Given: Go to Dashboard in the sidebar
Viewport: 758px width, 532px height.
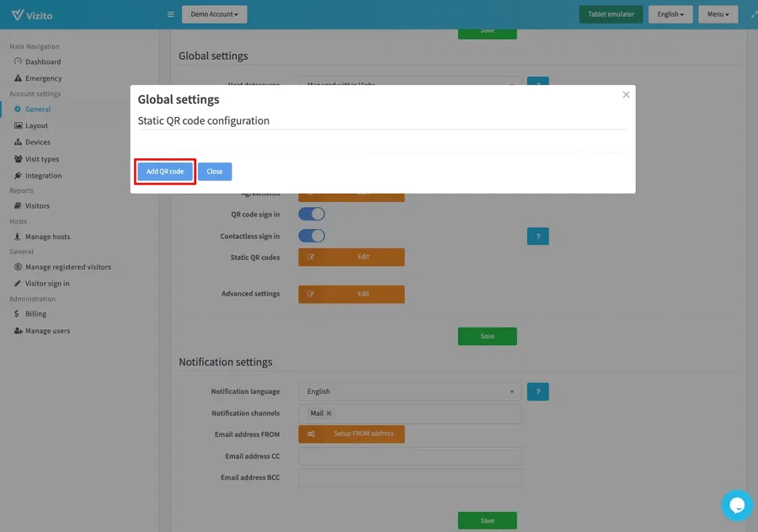Looking at the screenshot, I should (x=43, y=61).
